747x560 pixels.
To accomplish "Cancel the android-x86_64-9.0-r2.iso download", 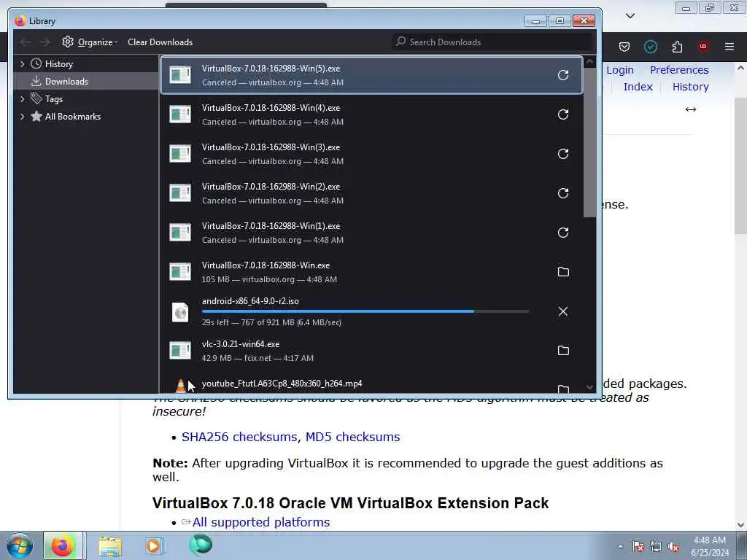I will 563,311.
